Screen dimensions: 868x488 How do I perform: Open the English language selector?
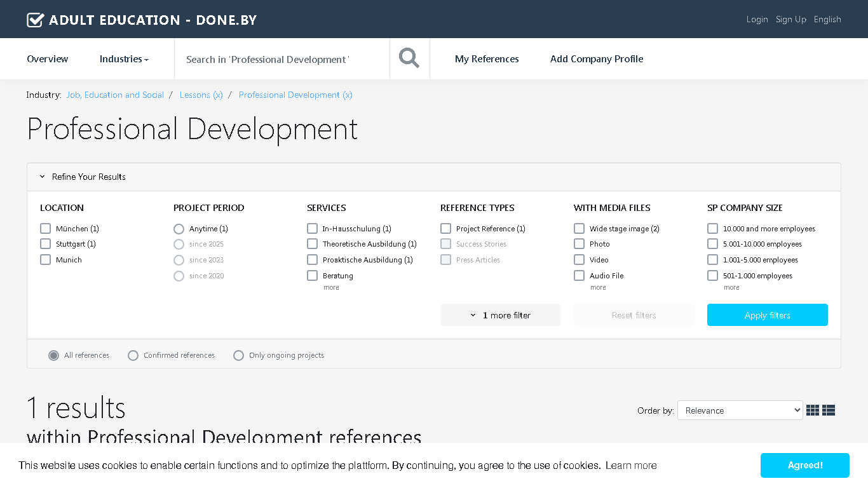pyautogui.click(x=827, y=19)
